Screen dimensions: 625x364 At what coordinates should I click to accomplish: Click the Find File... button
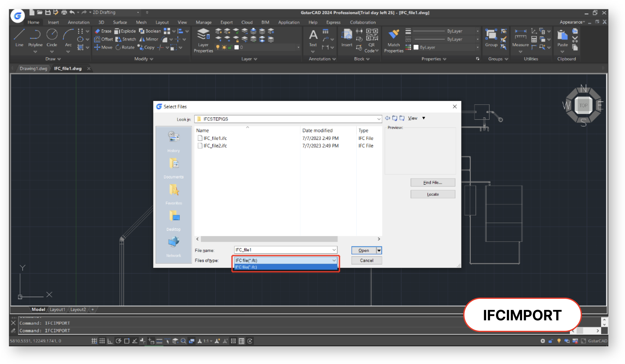point(433,182)
